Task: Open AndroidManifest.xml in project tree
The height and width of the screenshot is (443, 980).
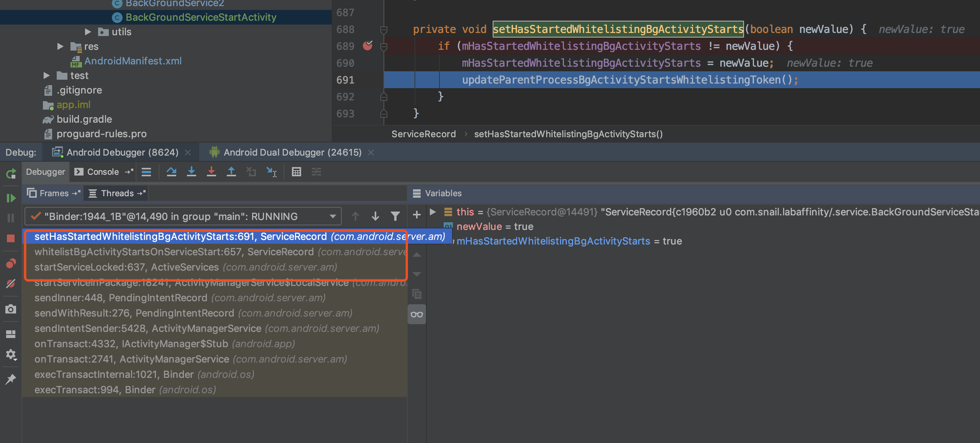Action: coord(133,61)
